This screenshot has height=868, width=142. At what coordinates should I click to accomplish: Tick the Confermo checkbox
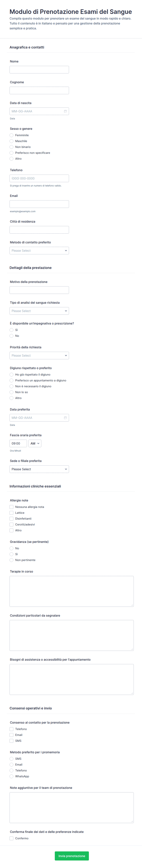(11, 838)
